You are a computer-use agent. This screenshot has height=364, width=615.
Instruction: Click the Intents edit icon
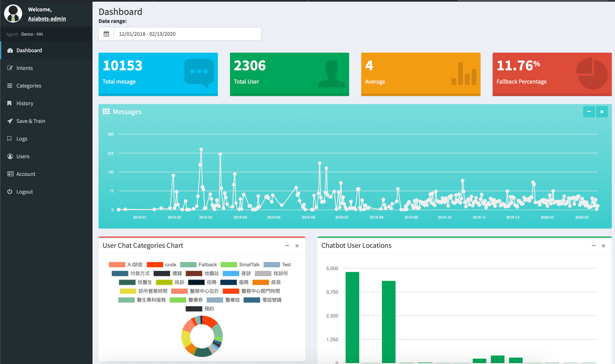[10, 68]
